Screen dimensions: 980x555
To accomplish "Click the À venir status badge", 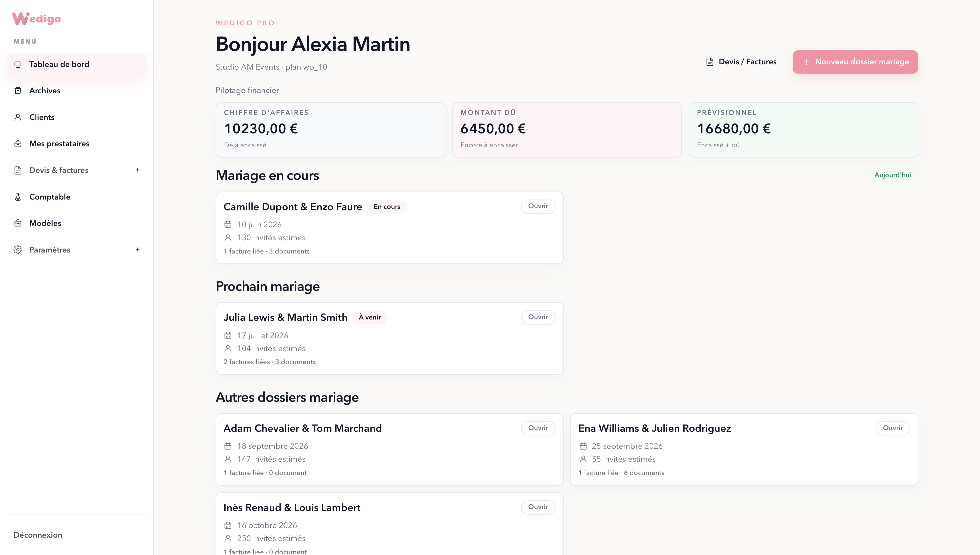I will (370, 317).
